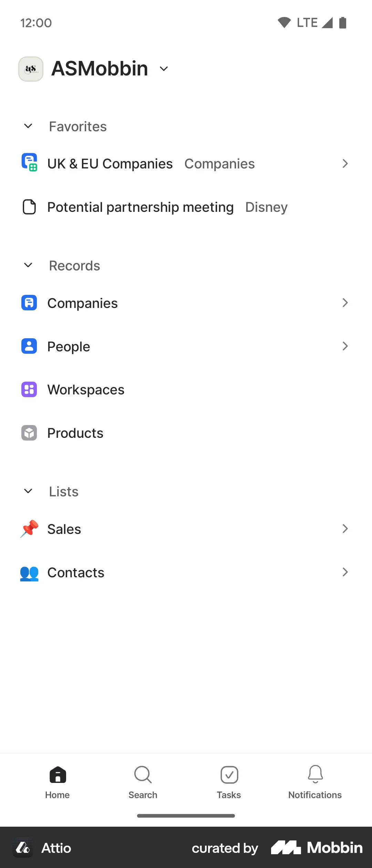372x868 pixels.
Task: Collapse the Lists section
Action: 28,491
